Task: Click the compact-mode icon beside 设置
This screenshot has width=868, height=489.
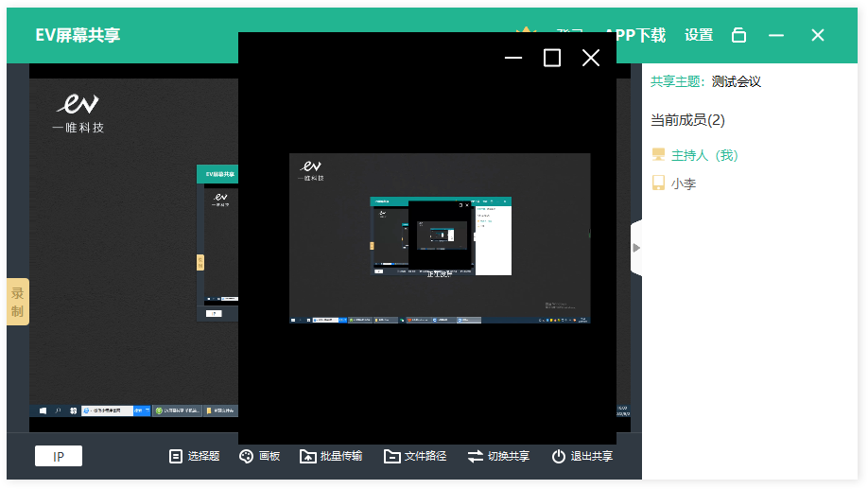Action: (x=739, y=35)
